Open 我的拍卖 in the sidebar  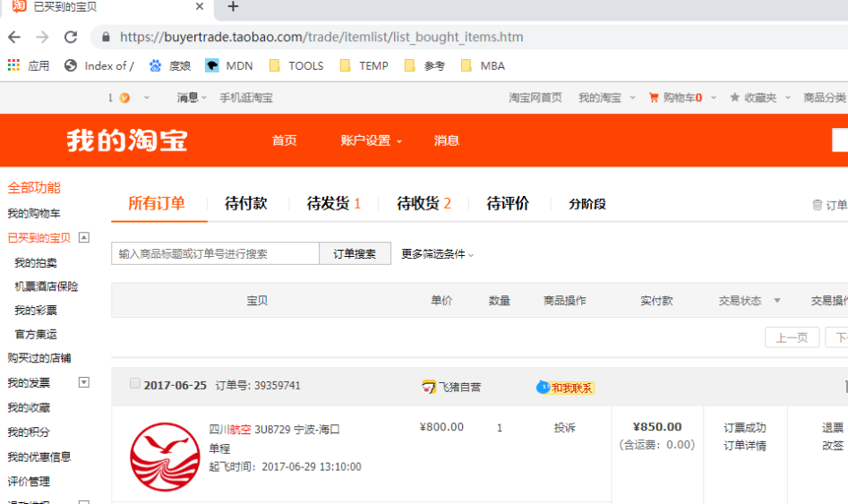pos(36,263)
